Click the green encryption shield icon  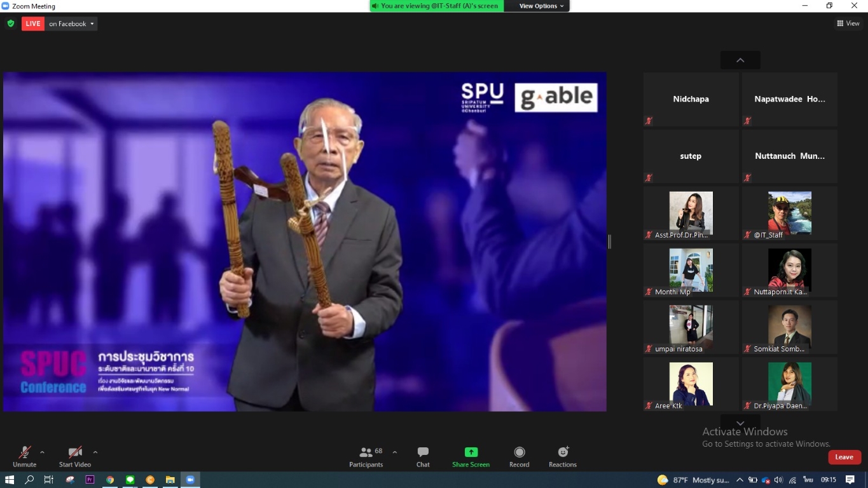[x=11, y=24]
